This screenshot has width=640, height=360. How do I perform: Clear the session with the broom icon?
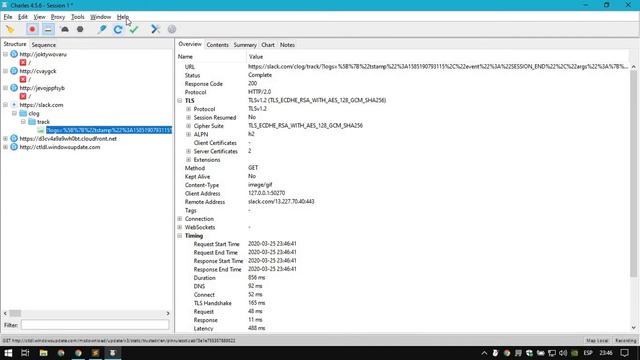tap(10, 29)
